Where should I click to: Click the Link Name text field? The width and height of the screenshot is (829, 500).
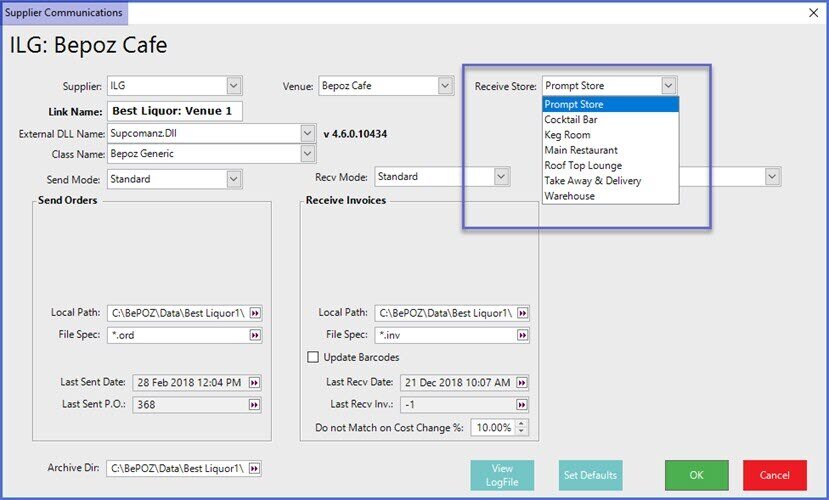(175, 112)
